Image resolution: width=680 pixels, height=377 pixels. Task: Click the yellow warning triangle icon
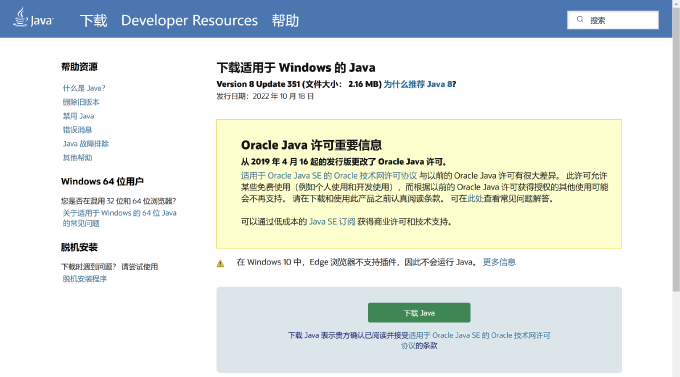(220, 263)
